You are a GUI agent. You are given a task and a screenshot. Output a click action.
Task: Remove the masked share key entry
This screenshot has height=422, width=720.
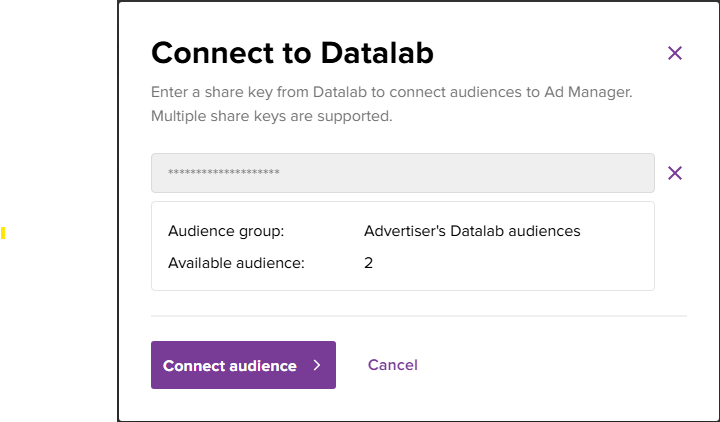pyautogui.click(x=675, y=173)
